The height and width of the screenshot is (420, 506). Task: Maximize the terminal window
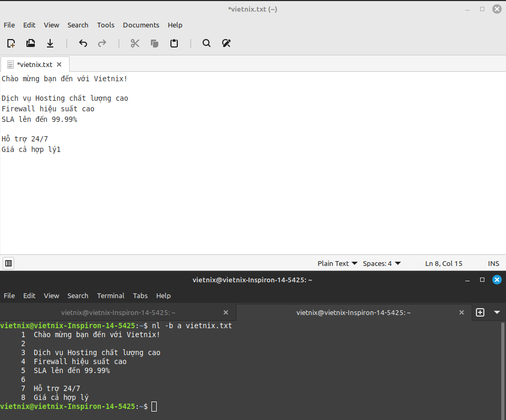482,280
